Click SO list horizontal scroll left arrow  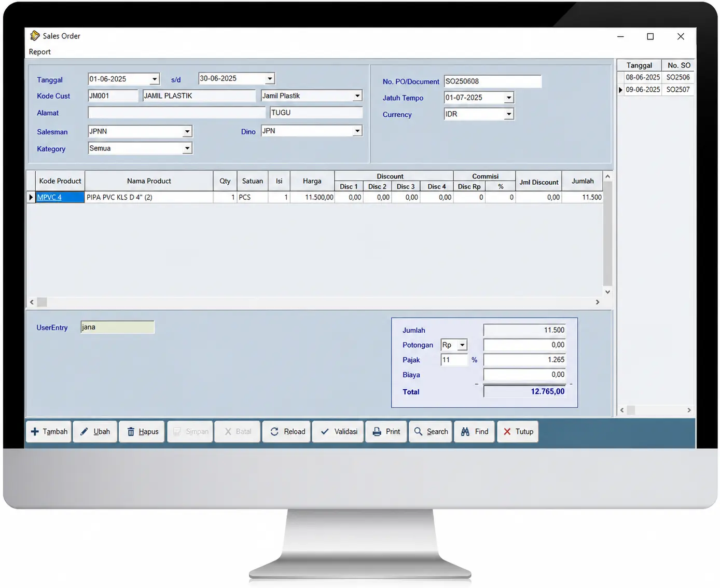[x=622, y=410]
